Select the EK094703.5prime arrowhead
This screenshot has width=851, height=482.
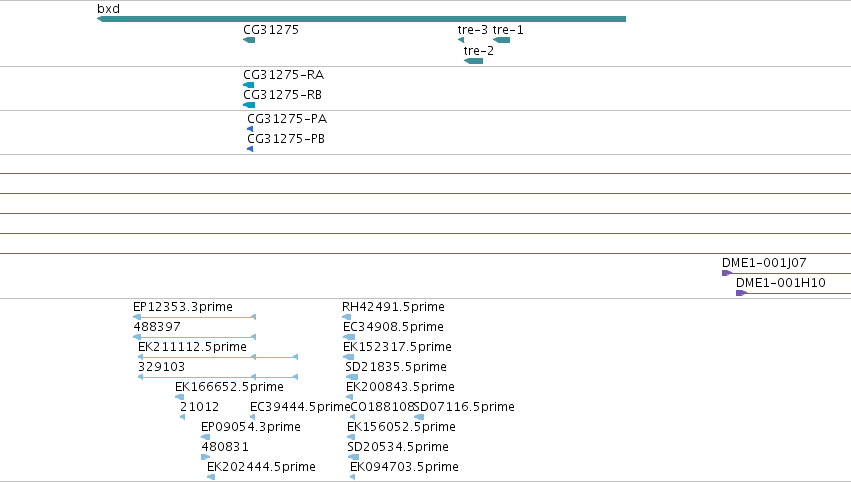tap(353, 477)
